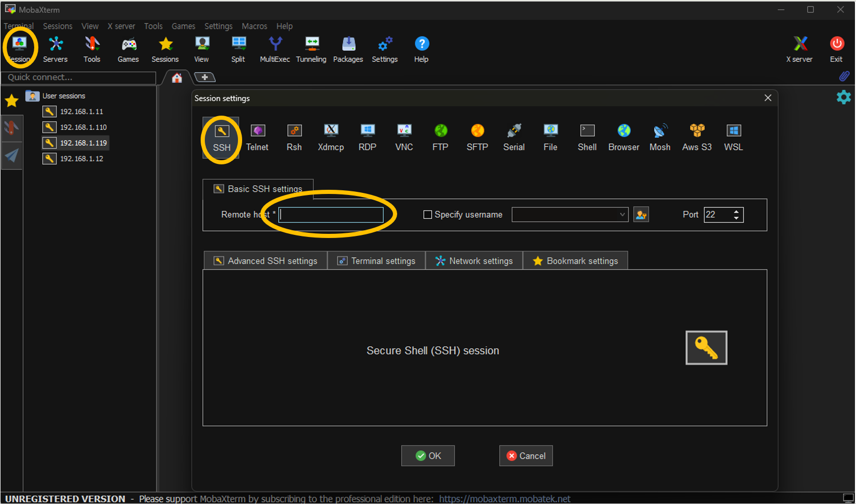Click the paper plane sidebar icon
Screen dimensions: 856x504
tap(11, 155)
